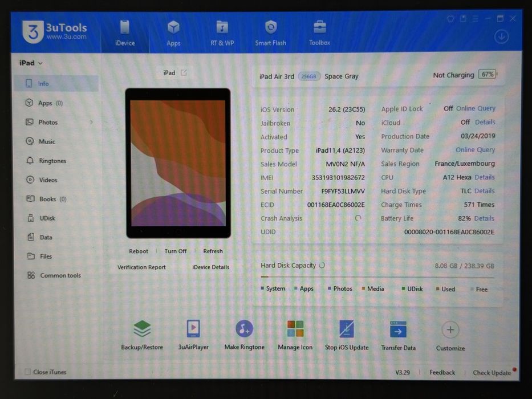Toggle the Close iTunes checkbox

tap(28, 372)
